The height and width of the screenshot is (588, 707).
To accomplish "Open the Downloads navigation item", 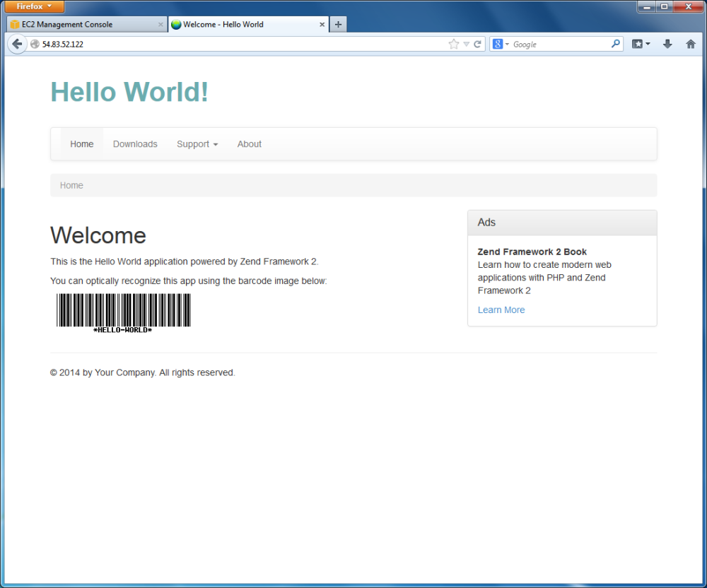I will click(135, 144).
